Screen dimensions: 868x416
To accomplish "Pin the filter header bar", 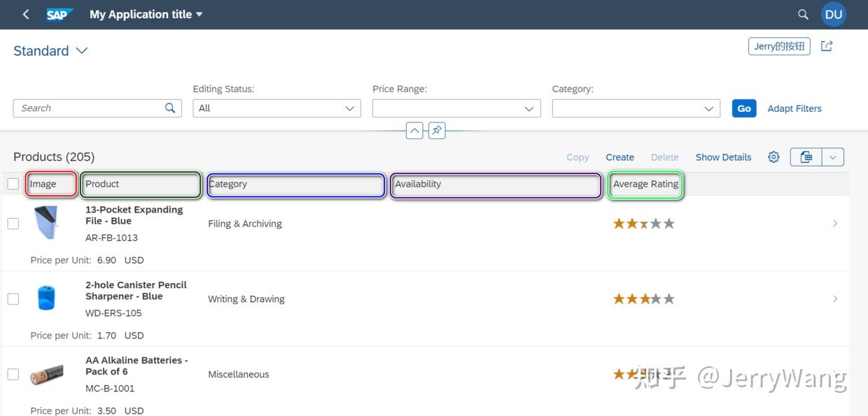I will [x=437, y=130].
